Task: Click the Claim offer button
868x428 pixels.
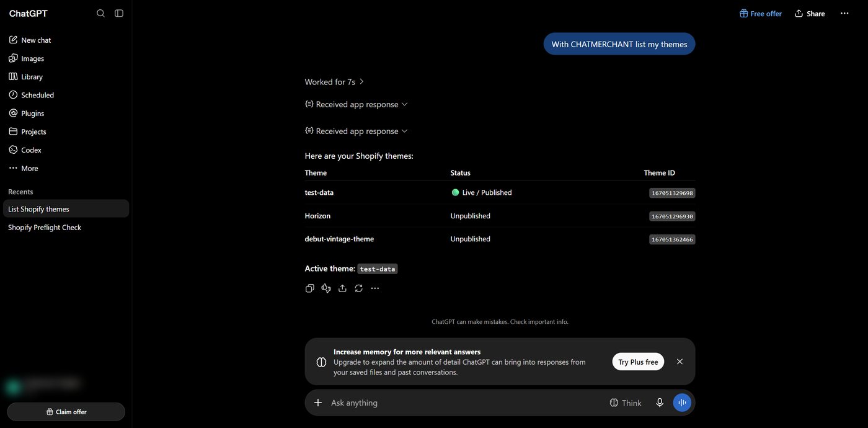Action: click(x=66, y=412)
